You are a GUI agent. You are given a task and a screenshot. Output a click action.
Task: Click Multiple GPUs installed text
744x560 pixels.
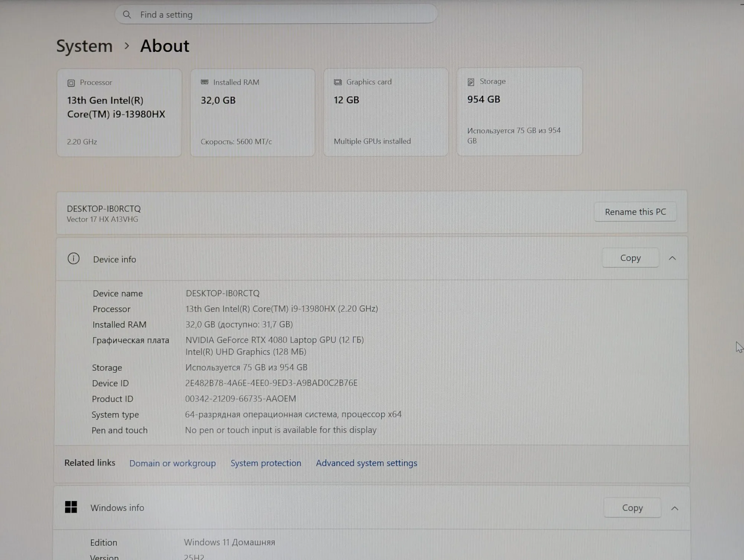372,141
